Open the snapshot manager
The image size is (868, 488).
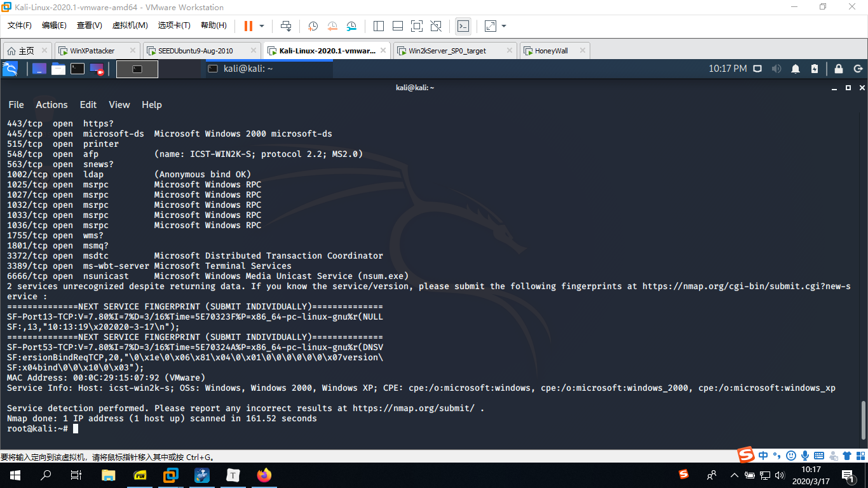[351, 26]
